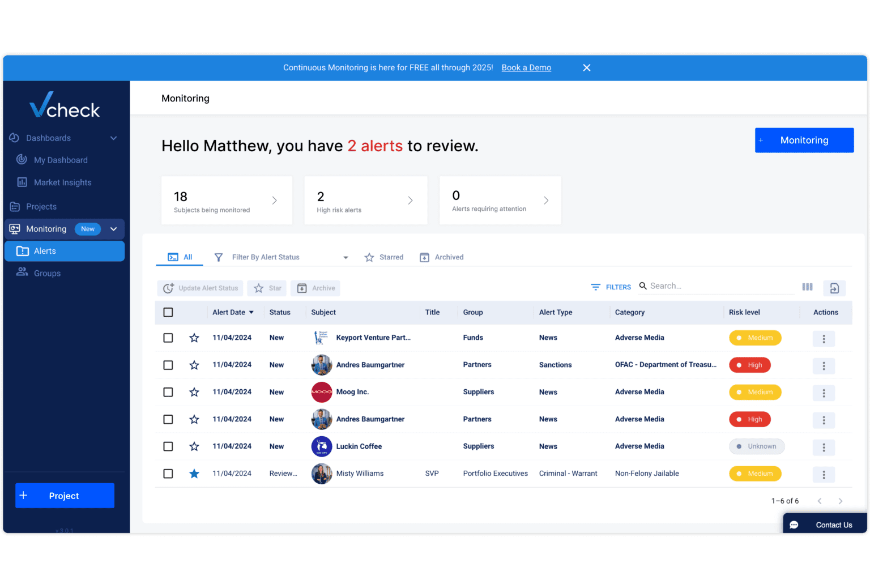Check the select-all checkbox in table header
Screen dimensions: 870x588
168,312
